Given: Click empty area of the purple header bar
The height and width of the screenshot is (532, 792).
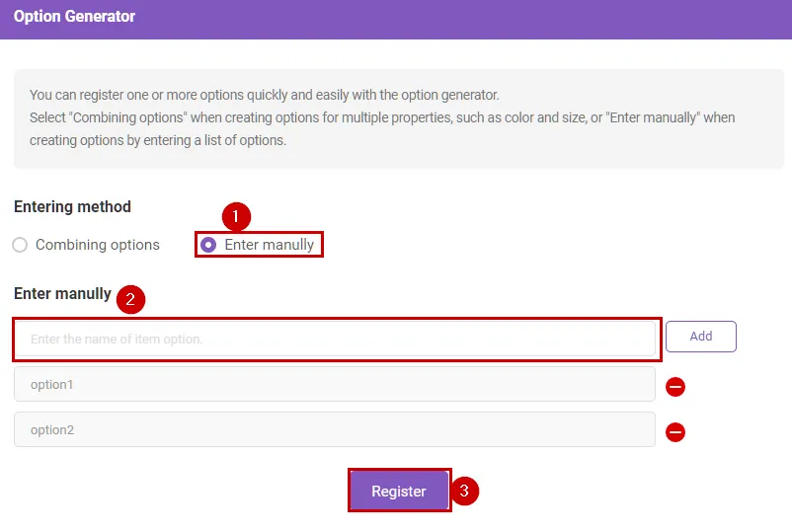Looking at the screenshot, I should tap(494, 18).
